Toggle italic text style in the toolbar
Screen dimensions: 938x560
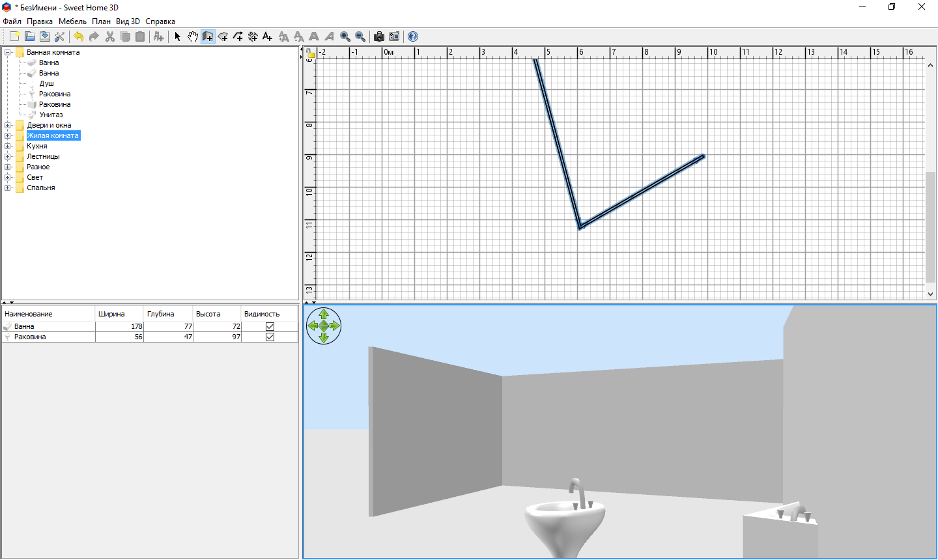tap(329, 36)
